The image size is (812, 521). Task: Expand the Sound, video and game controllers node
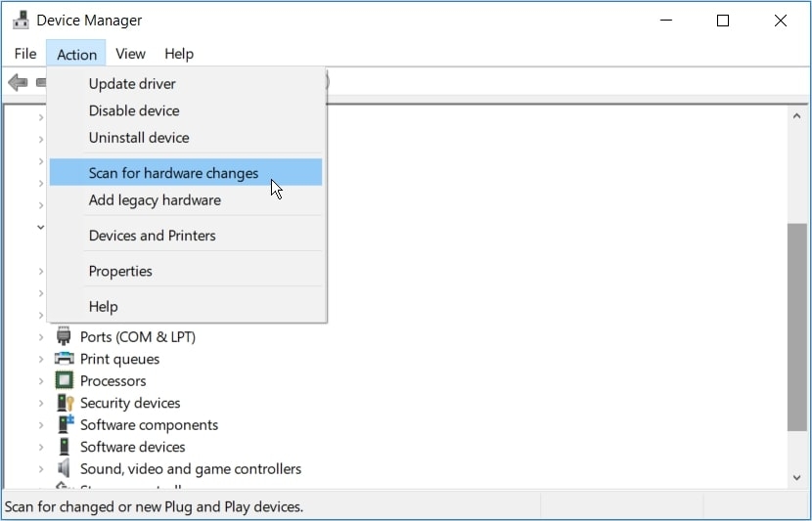[x=41, y=469]
